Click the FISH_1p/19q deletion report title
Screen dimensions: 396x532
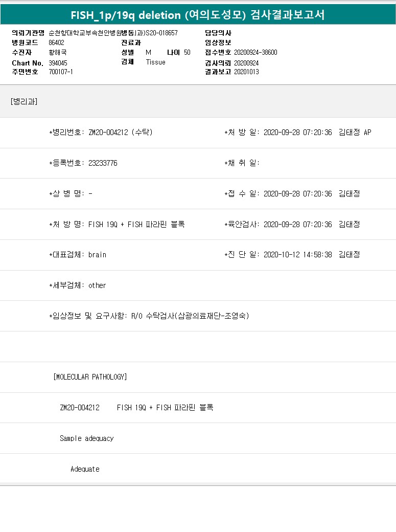pyautogui.click(x=198, y=15)
